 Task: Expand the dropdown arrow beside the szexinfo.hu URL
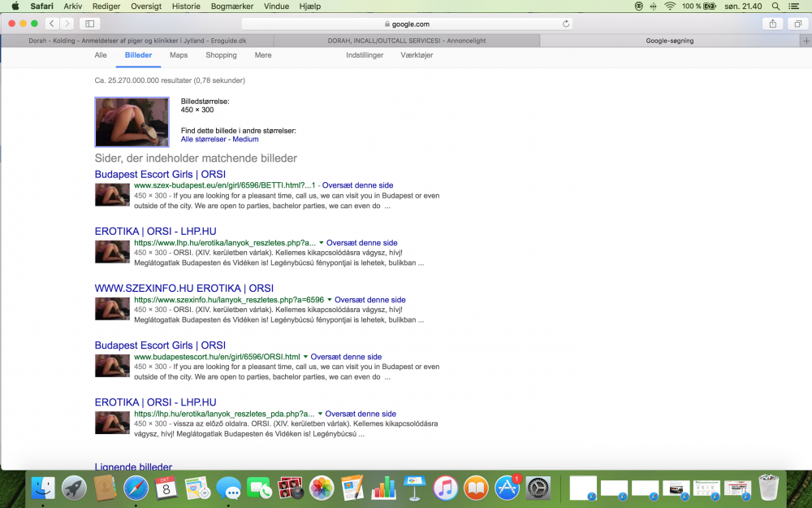pyautogui.click(x=330, y=300)
